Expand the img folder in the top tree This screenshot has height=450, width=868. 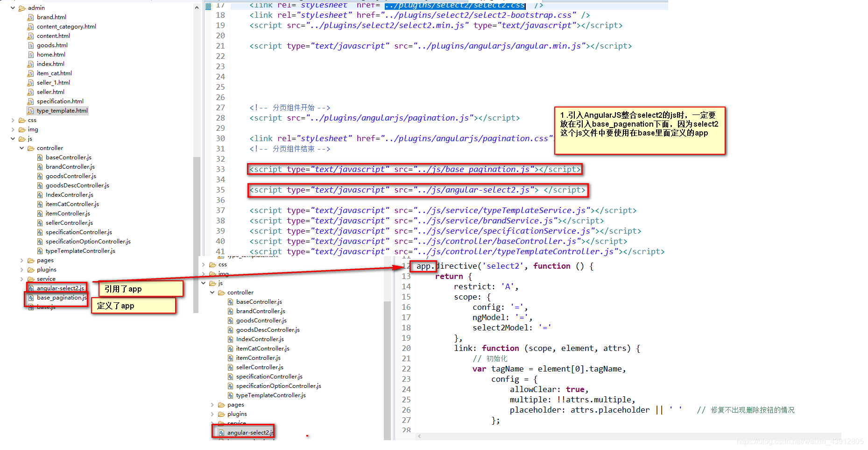point(13,129)
